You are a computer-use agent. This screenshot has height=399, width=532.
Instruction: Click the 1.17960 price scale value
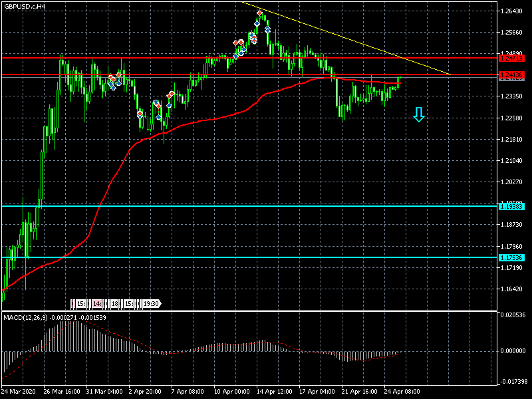511,246
